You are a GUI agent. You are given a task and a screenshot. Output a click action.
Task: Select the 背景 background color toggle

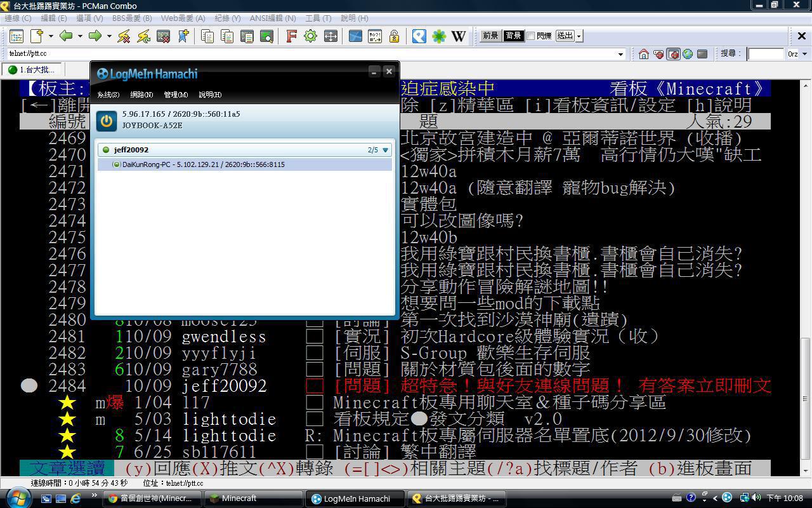pyautogui.click(x=513, y=36)
